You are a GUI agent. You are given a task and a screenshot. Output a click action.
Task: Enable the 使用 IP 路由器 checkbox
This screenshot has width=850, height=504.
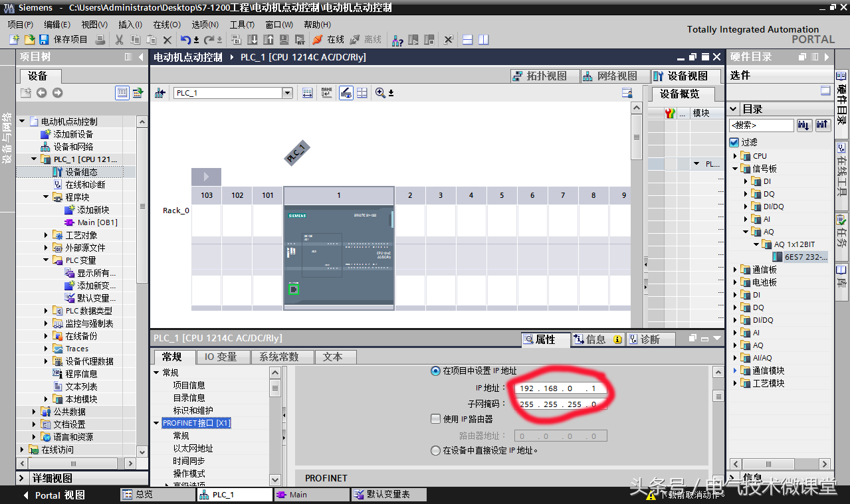coord(435,419)
